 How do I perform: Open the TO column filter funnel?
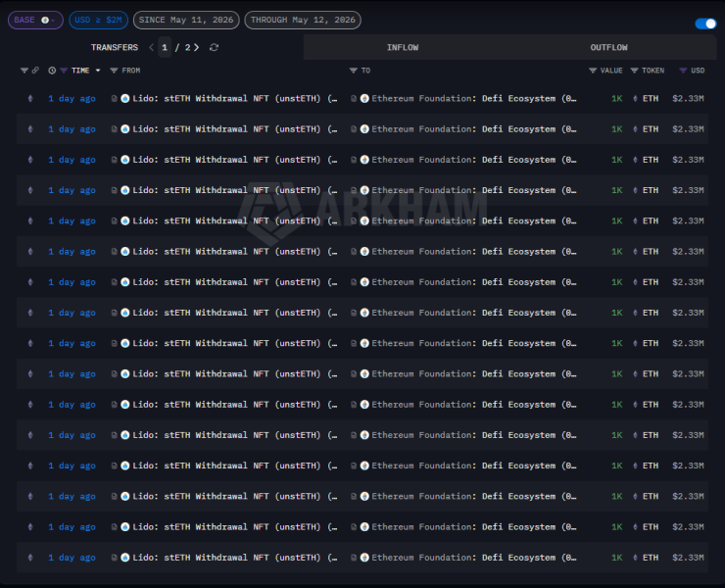click(x=354, y=71)
